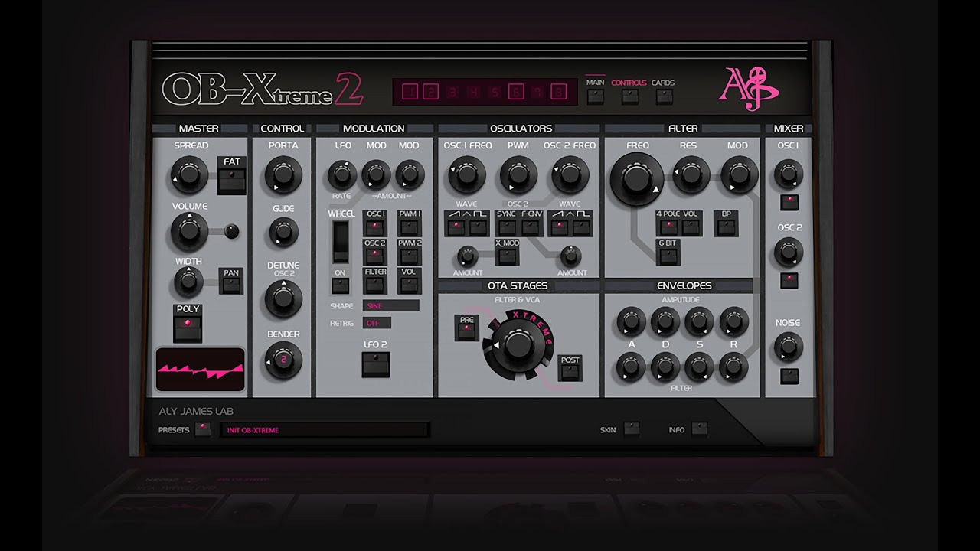Viewport: 980px width, 551px height.
Task: Enable oscillator SYNC
Action: click(x=506, y=227)
